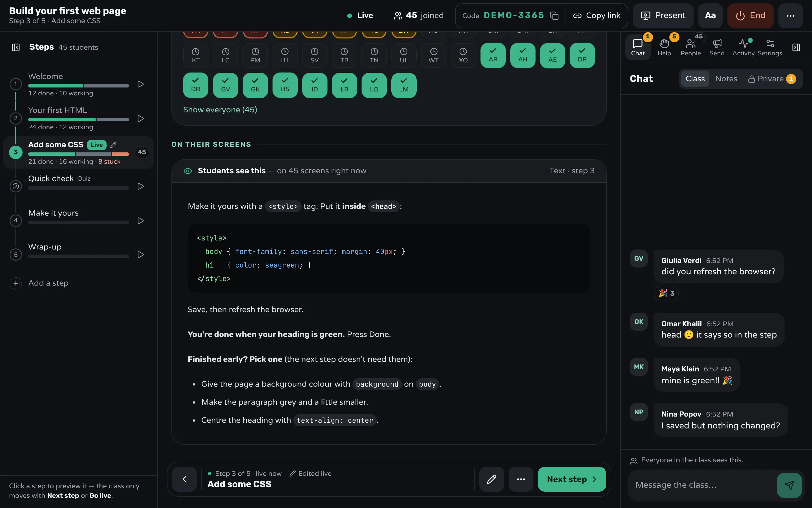Preview the Make it yours step

coord(141,221)
